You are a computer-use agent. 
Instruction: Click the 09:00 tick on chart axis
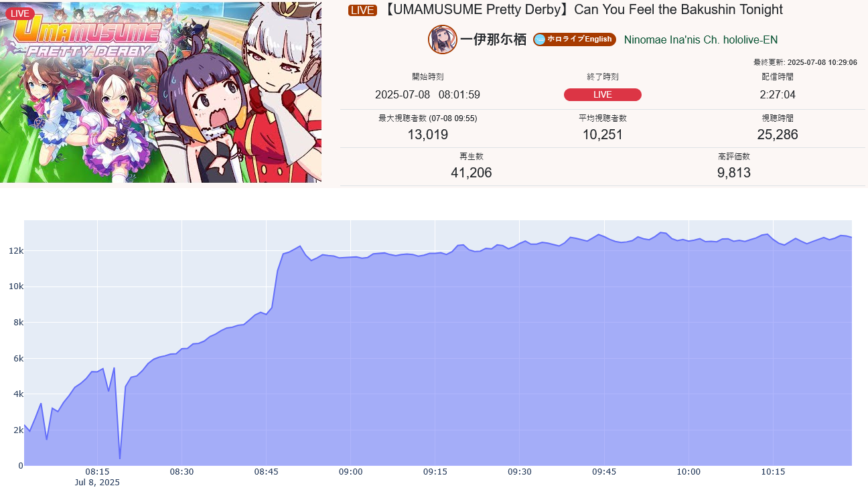tap(350, 471)
